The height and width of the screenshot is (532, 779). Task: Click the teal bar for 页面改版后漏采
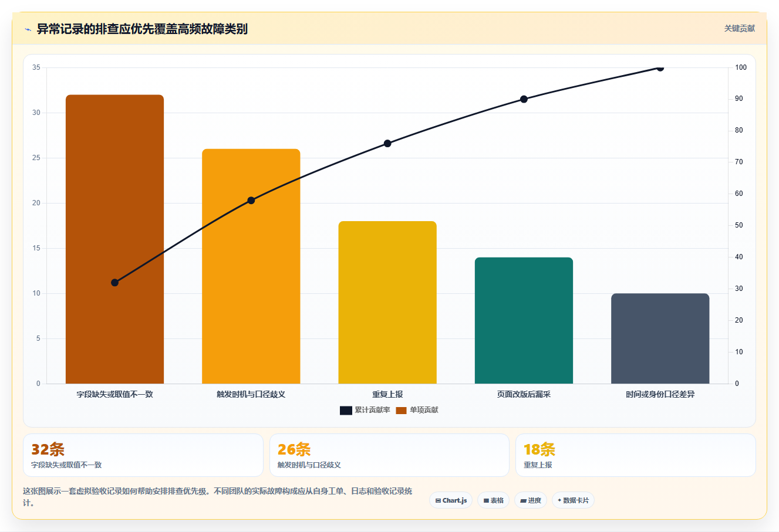pos(524,320)
